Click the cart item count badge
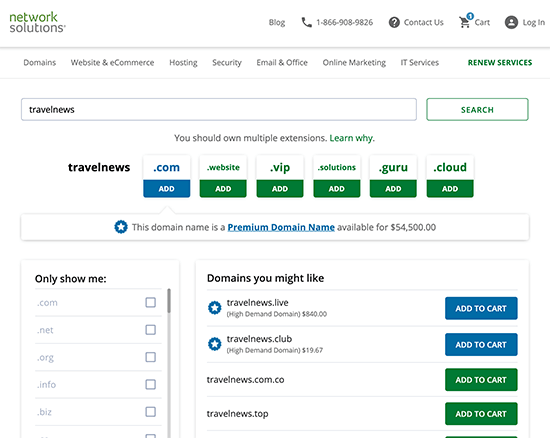The height and width of the screenshot is (438, 550). 470,16
